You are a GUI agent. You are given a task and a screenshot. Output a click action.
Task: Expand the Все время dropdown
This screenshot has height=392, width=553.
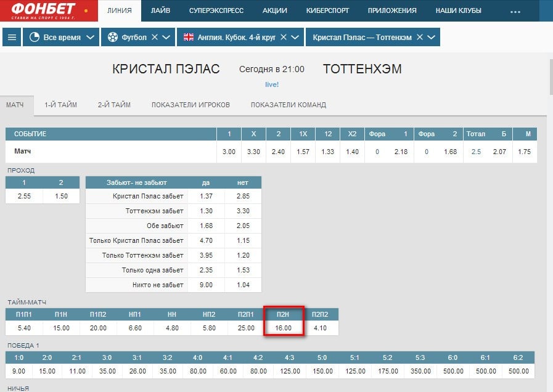pos(90,37)
